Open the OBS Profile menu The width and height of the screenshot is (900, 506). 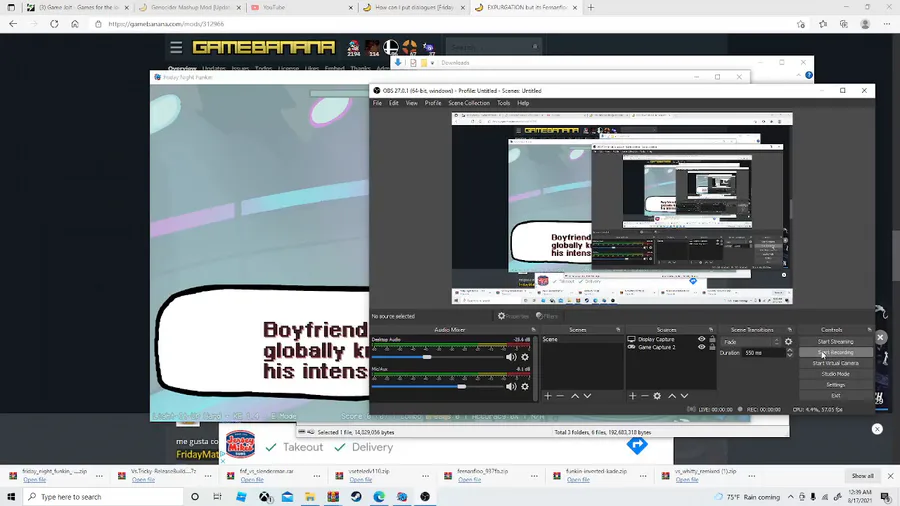click(x=433, y=103)
